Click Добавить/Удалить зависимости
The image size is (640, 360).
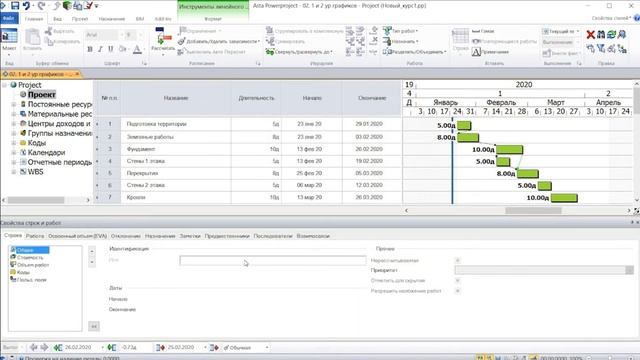coord(219,41)
